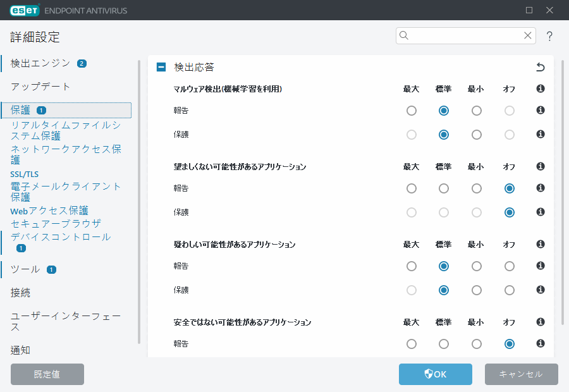
Task: Click in the search input field
Action: pos(465,35)
